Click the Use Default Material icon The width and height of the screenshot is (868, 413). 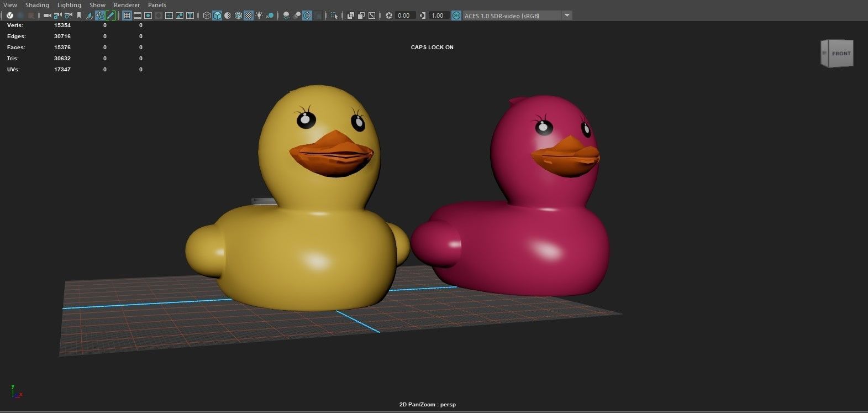coord(228,15)
